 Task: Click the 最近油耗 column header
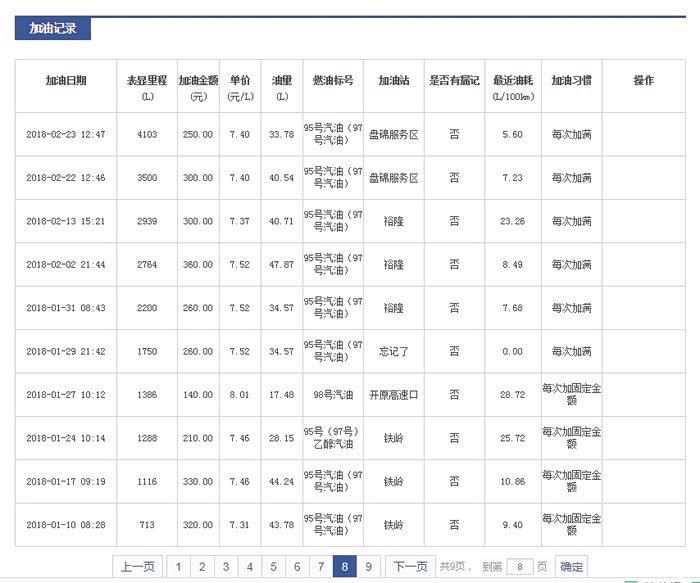[512, 86]
